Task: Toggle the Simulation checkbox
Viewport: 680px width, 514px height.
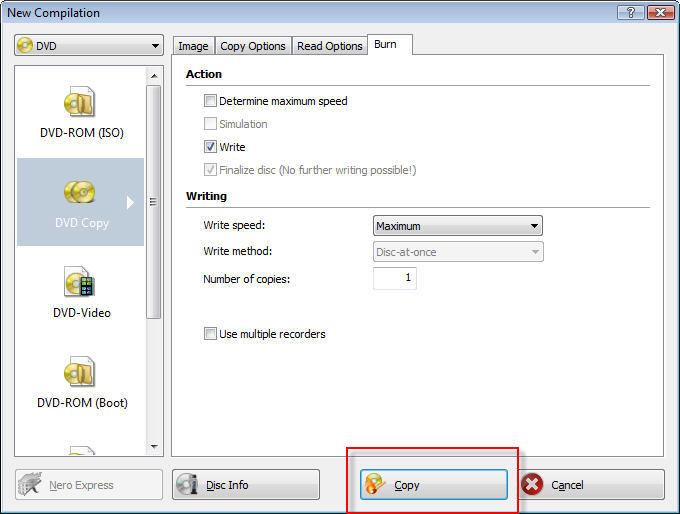Action: [210, 124]
